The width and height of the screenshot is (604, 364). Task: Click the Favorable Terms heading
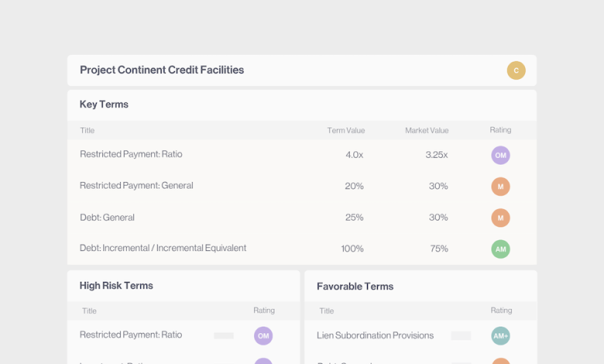coord(355,286)
